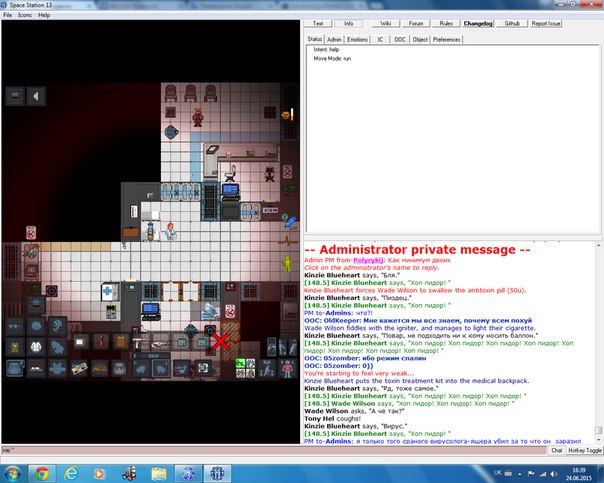Switch to the OOC tab

400,39
